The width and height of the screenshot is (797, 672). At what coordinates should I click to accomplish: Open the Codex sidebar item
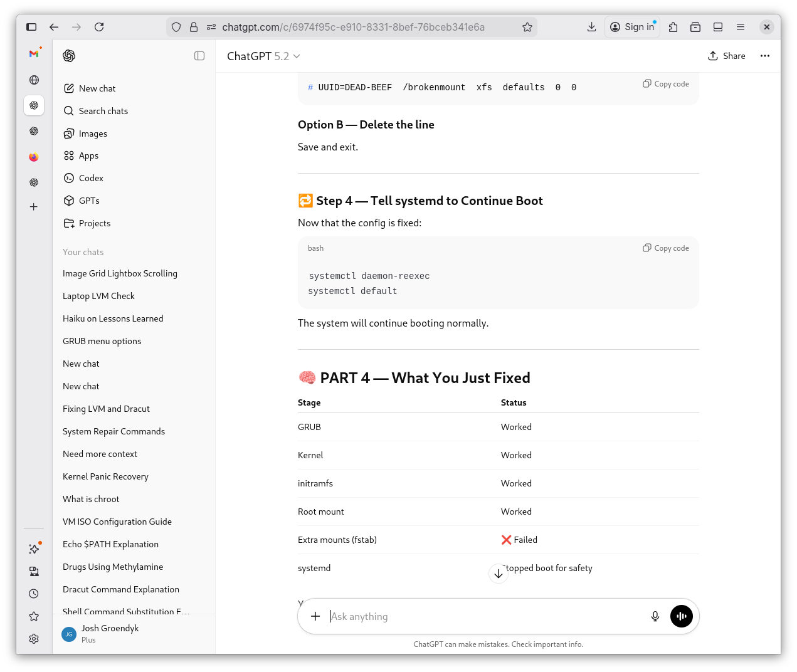click(91, 178)
